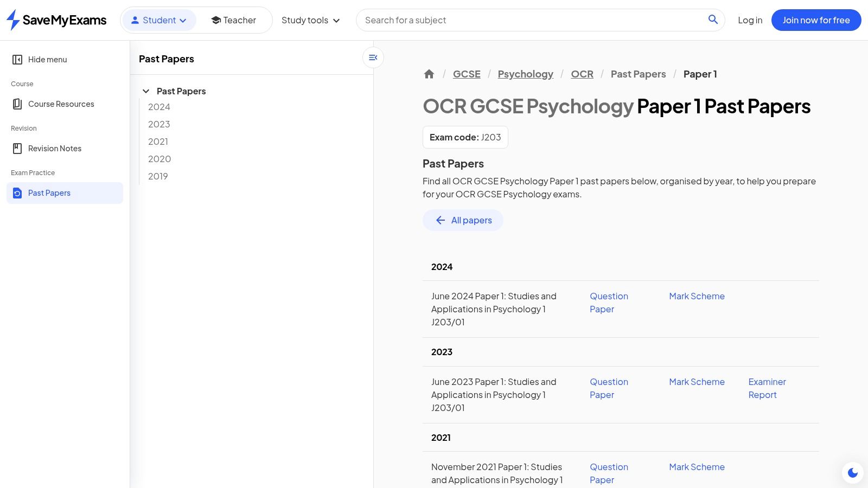Open June 2024 Mark Scheme
This screenshot has height=488, width=868.
pos(697,296)
